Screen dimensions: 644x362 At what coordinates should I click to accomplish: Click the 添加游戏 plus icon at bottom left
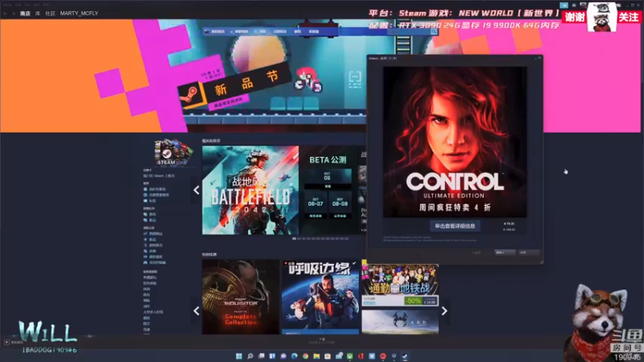tap(6, 342)
